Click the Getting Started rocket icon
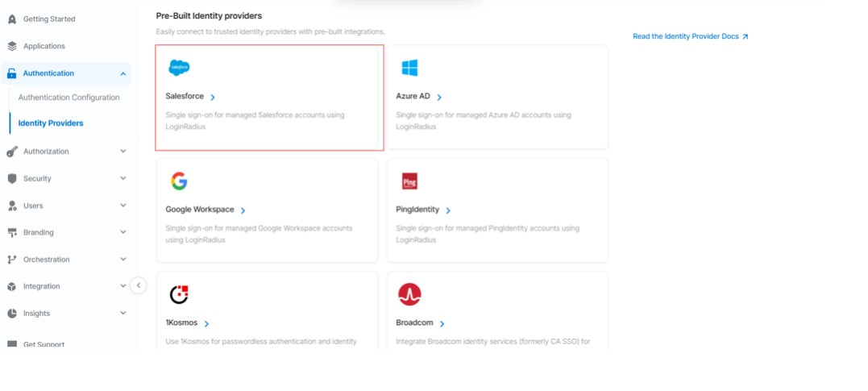 [12, 19]
